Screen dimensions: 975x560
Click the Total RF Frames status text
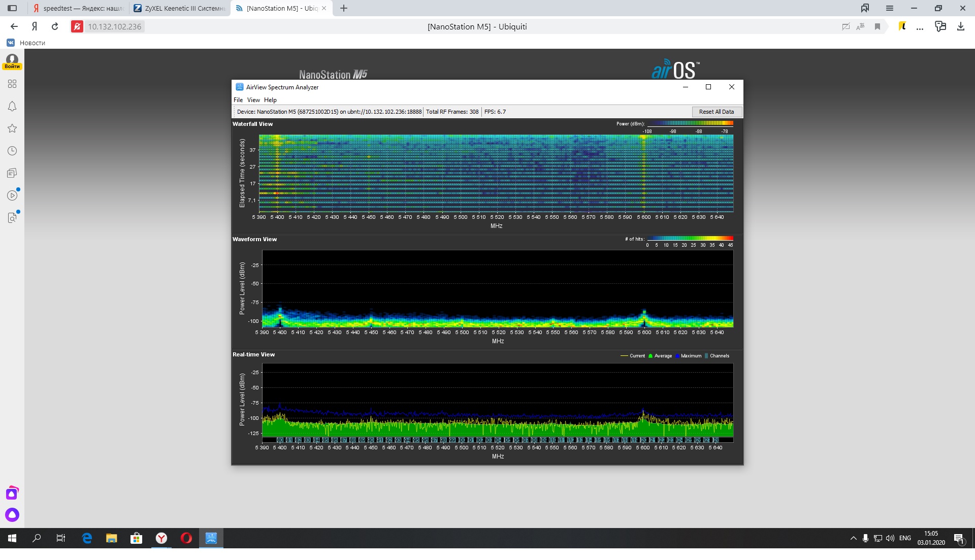[x=452, y=112]
